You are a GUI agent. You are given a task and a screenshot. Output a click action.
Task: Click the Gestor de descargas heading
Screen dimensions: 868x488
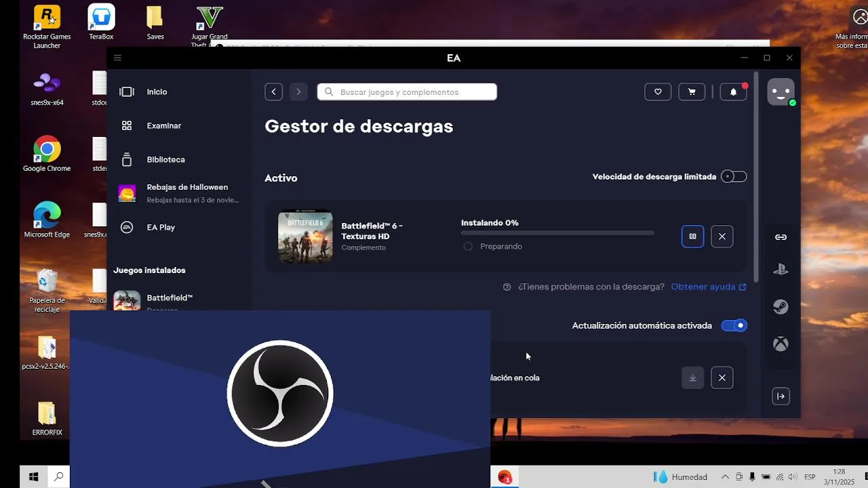[x=359, y=126]
